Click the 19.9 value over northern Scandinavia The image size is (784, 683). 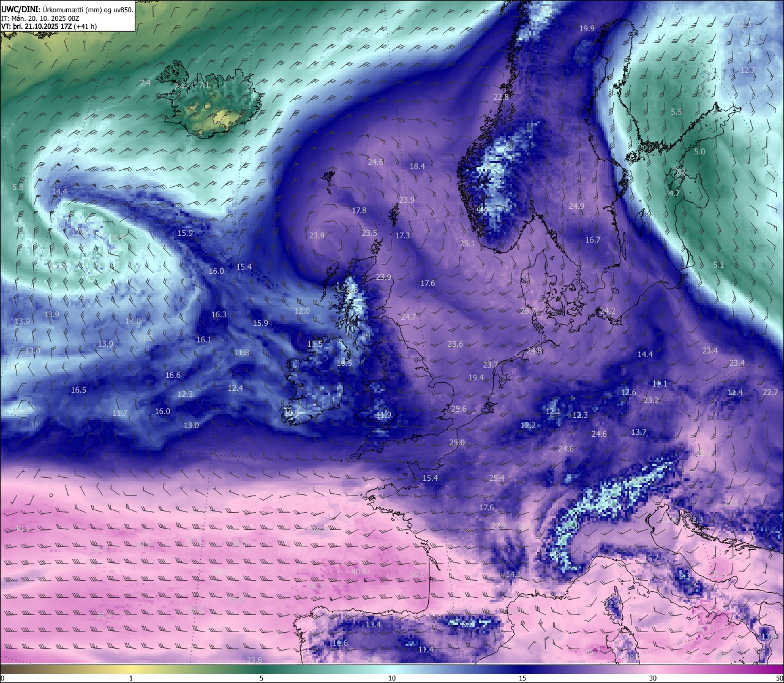(587, 28)
